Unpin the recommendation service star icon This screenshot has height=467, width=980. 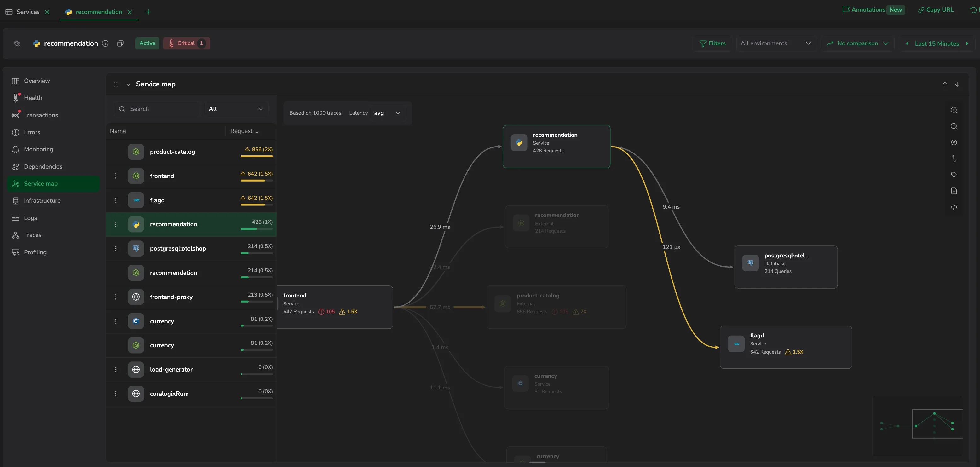tap(17, 43)
